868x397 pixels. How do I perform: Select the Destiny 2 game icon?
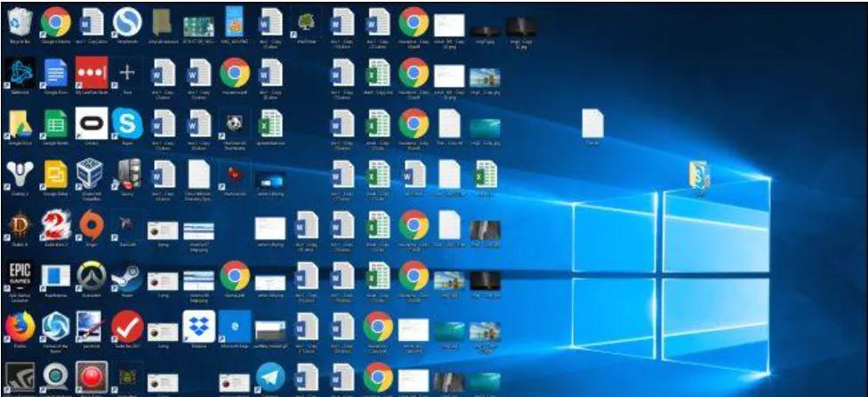click(20, 174)
